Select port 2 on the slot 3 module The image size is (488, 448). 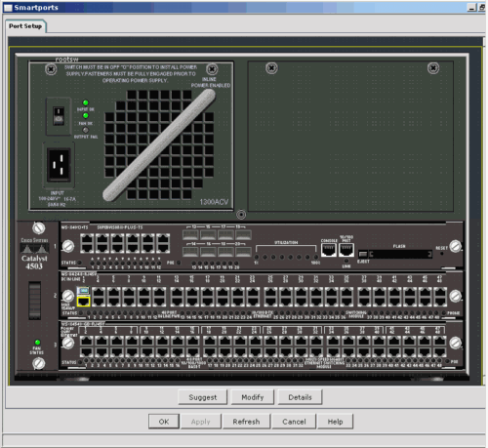tap(86, 352)
